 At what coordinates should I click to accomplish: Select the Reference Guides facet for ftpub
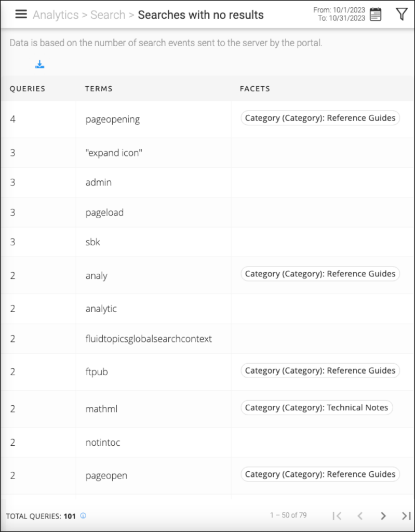320,370
